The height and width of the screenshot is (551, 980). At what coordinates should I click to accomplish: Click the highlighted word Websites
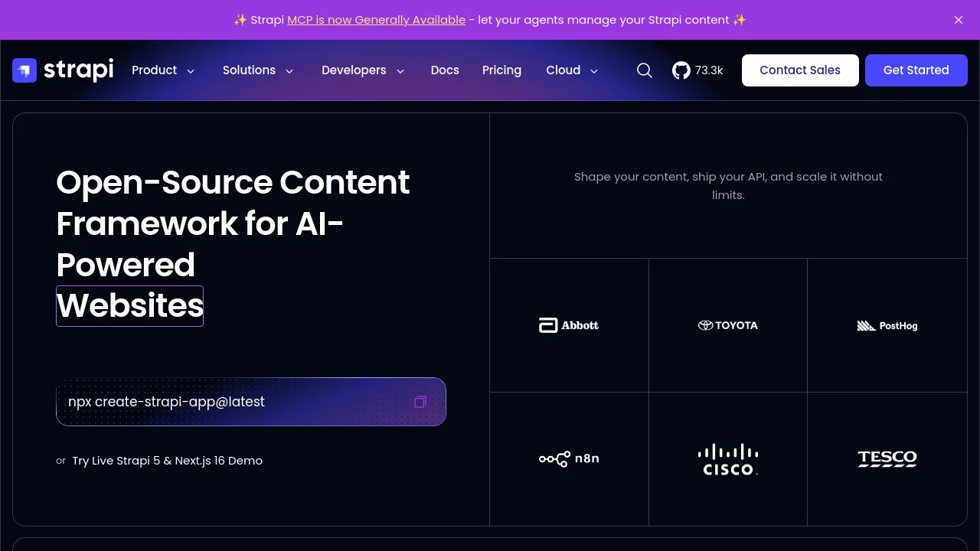(x=129, y=306)
